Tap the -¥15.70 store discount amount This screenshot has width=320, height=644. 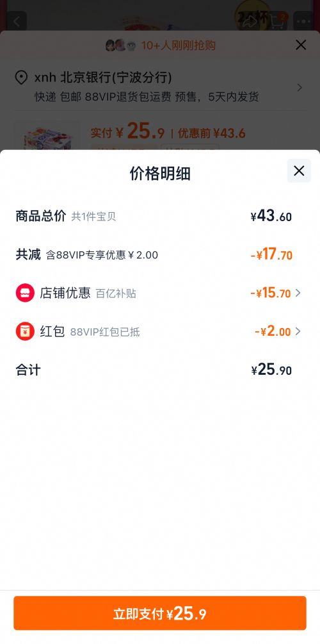tap(271, 293)
